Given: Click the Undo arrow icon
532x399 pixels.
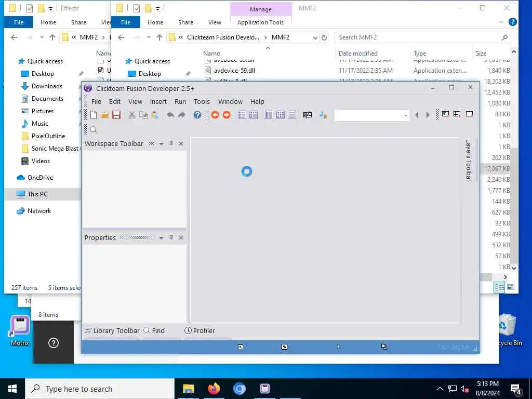Looking at the screenshot, I should [x=170, y=115].
